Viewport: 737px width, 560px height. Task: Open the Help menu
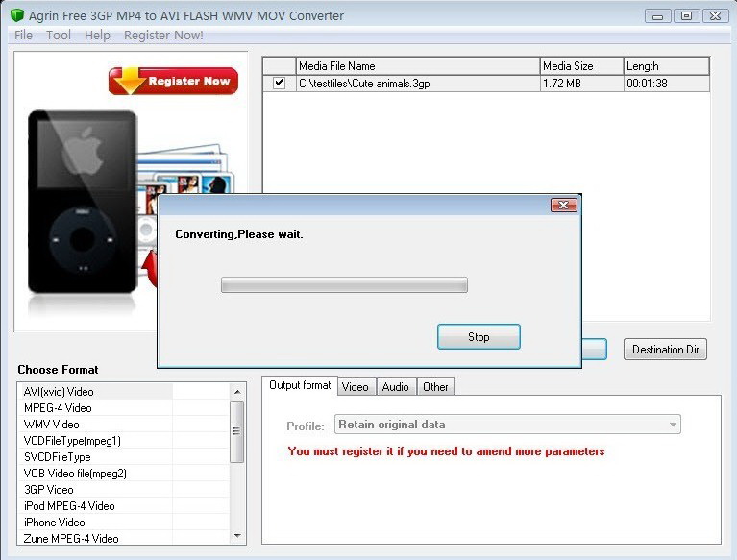click(x=97, y=36)
